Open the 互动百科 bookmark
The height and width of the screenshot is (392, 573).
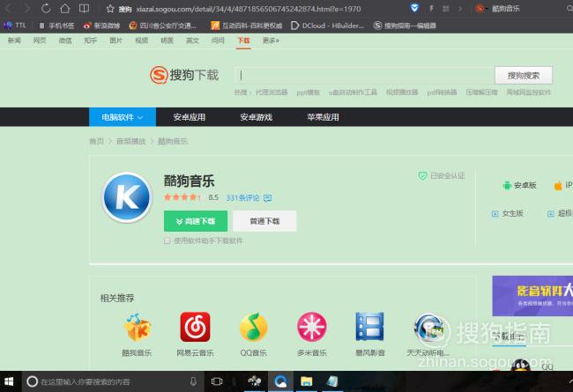[x=247, y=26]
